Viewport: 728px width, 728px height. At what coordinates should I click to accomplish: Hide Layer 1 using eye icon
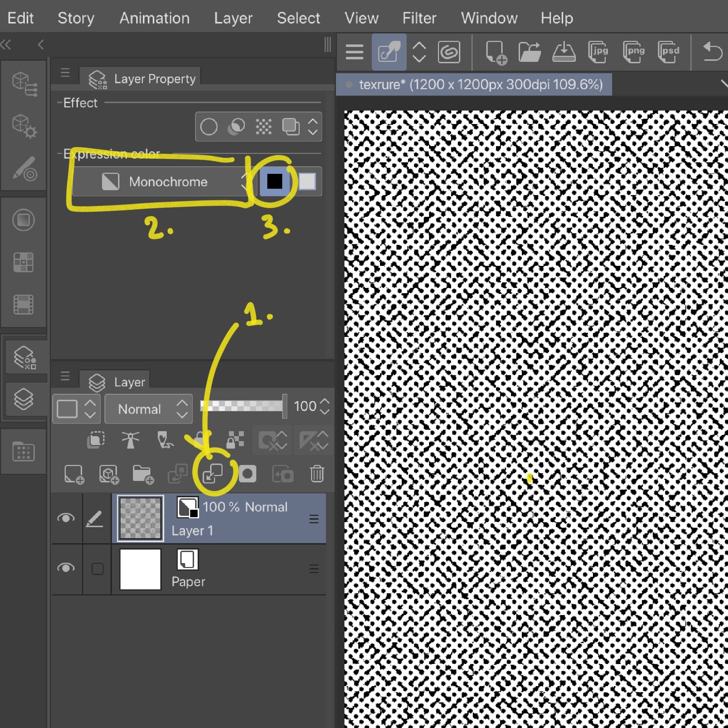(65, 518)
